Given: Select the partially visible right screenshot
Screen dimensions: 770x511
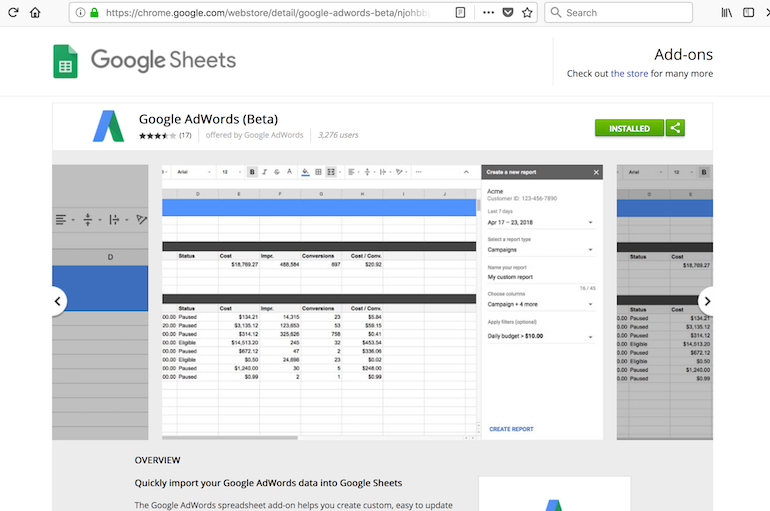Looking at the screenshot, I should (664, 302).
